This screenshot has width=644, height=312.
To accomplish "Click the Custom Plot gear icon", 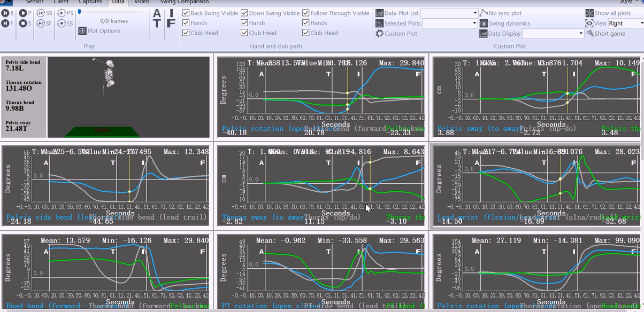I will click(379, 34).
